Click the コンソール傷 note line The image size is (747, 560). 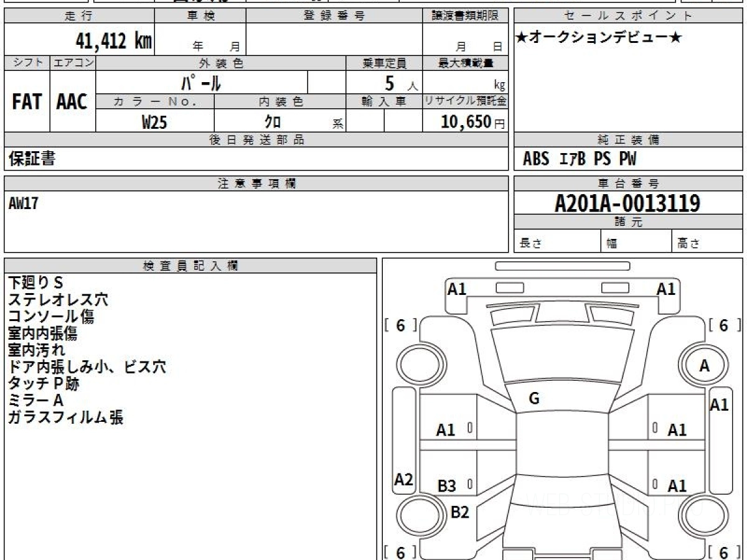pyautogui.click(x=51, y=316)
